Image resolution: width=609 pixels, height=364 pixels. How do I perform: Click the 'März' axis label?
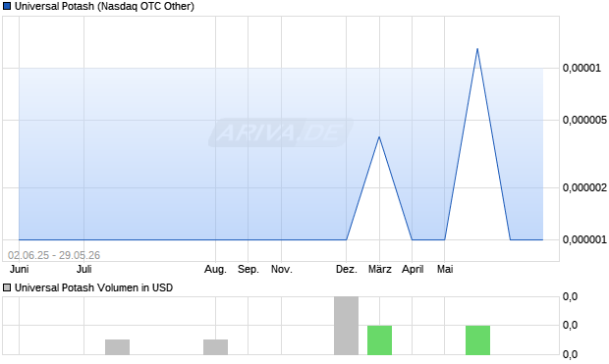pos(380,269)
